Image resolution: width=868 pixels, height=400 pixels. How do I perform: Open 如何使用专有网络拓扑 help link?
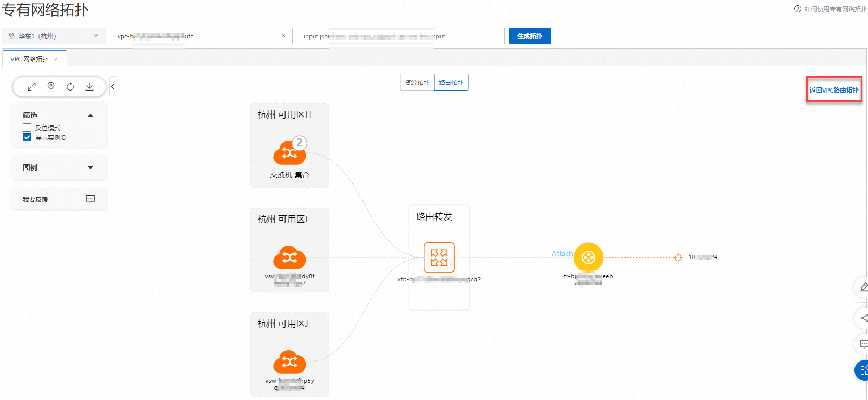pos(835,9)
